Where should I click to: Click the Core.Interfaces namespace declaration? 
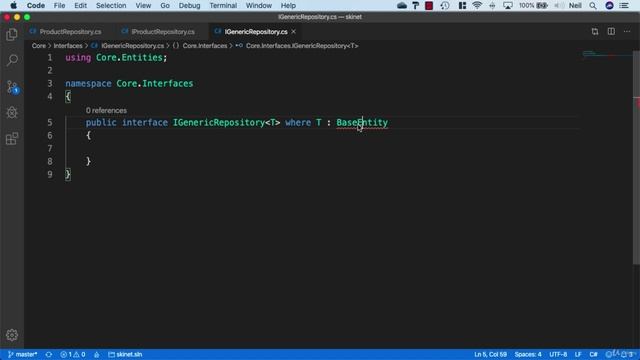point(155,84)
